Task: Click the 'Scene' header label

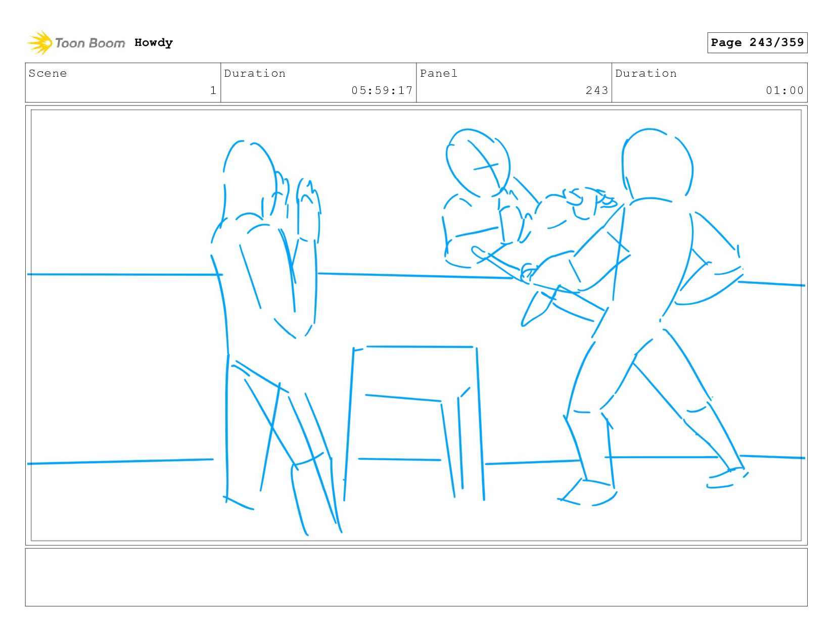Action: click(x=48, y=73)
